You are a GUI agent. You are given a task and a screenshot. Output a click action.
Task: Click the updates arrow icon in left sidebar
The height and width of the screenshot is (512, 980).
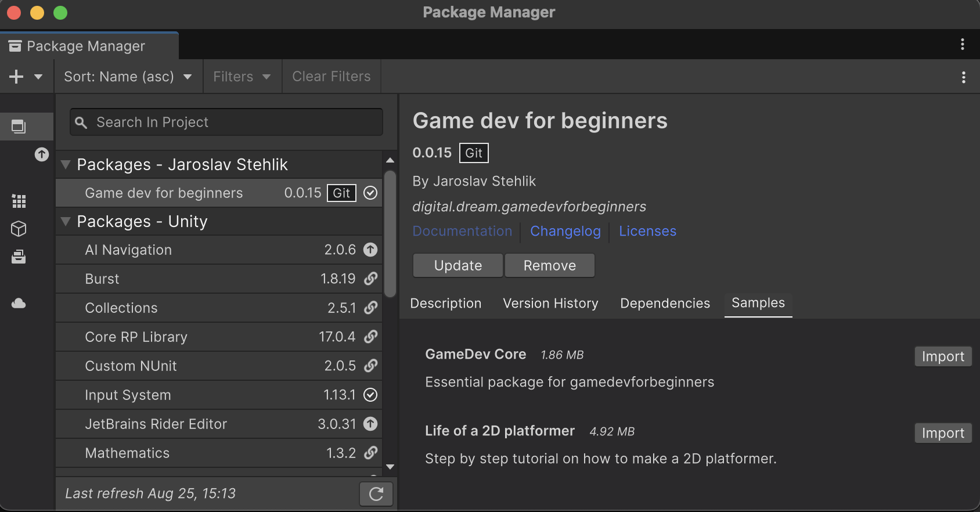click(x=41, y=154)
